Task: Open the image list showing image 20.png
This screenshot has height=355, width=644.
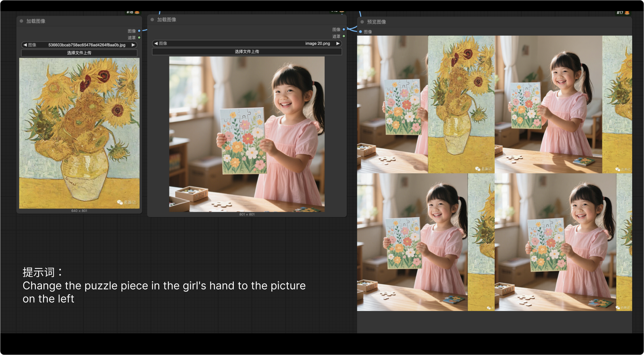Action: [x=247, y=44]
